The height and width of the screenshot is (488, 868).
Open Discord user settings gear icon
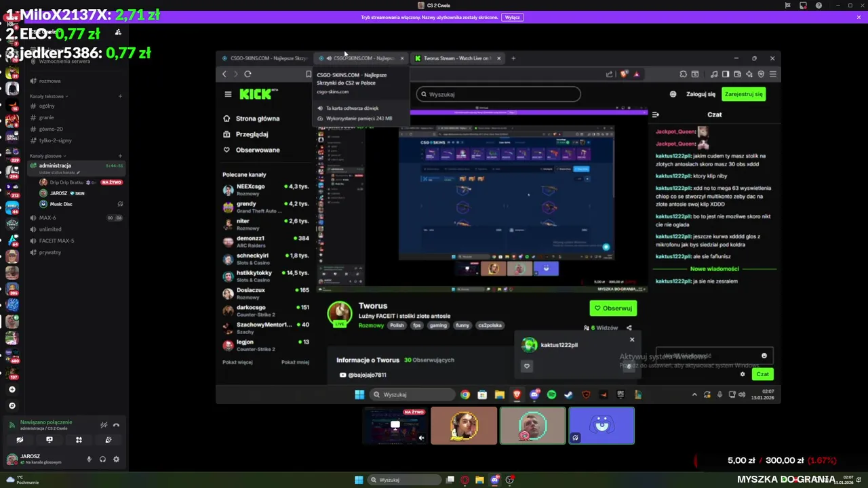coord(116,460)
